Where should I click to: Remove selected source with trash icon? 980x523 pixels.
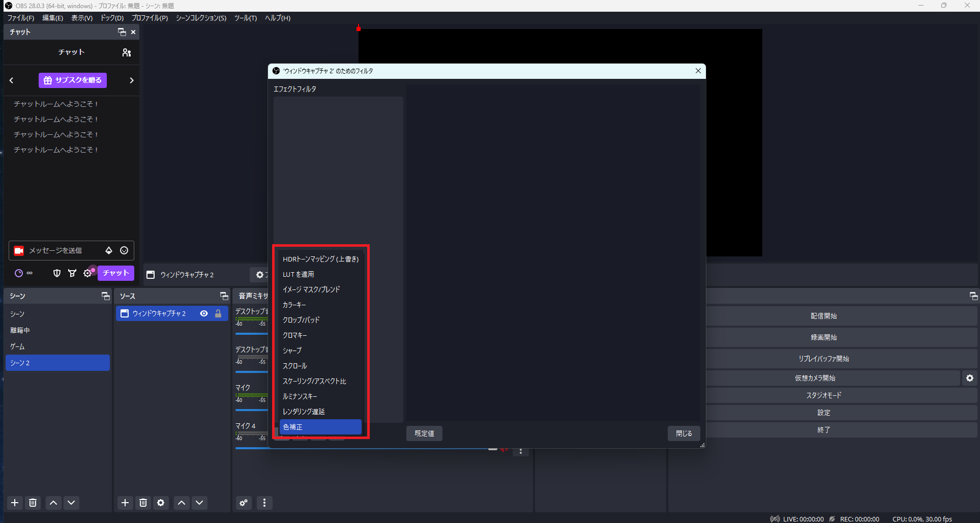[143, 503]
